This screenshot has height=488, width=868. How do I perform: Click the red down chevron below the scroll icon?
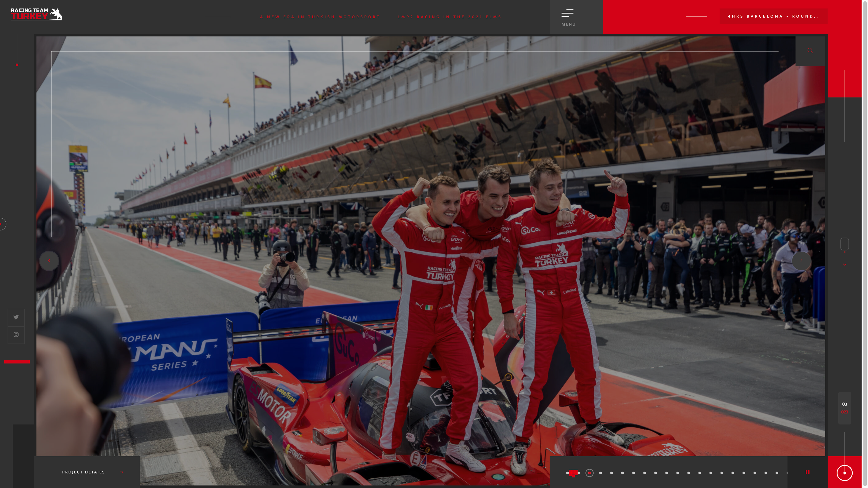(x=844, y=265)
